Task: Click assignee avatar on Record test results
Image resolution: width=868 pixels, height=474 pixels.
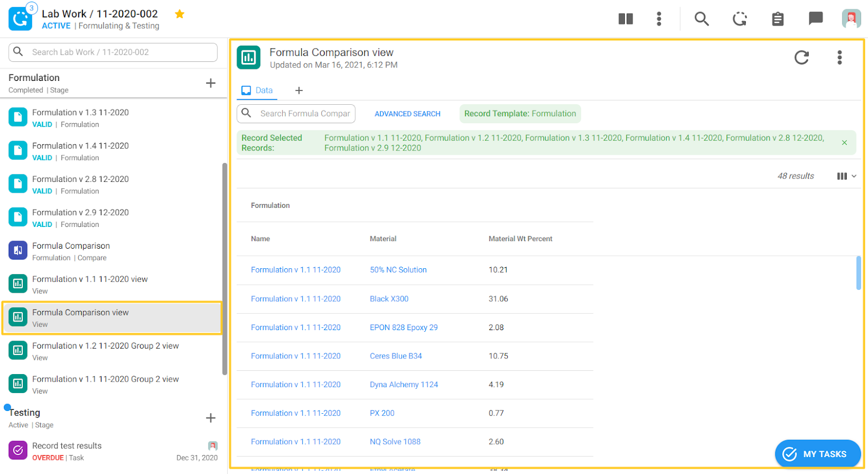Action: [x=213, y=446]
